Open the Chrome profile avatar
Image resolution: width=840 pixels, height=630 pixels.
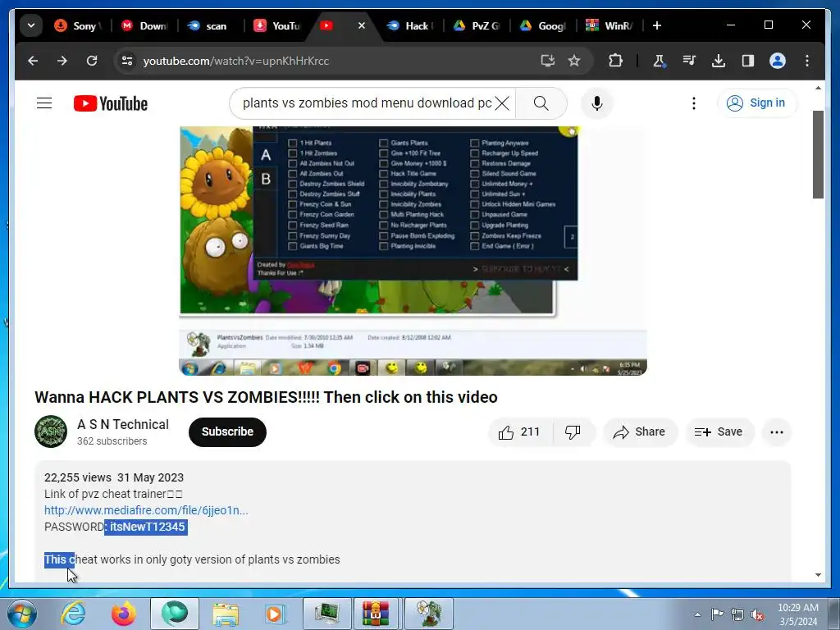click(x=778, y=61)
